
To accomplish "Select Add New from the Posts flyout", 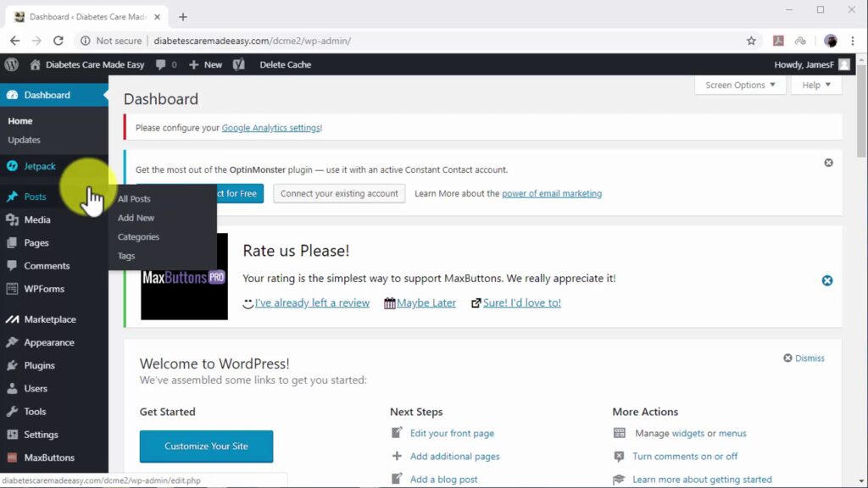I will 136,218.
